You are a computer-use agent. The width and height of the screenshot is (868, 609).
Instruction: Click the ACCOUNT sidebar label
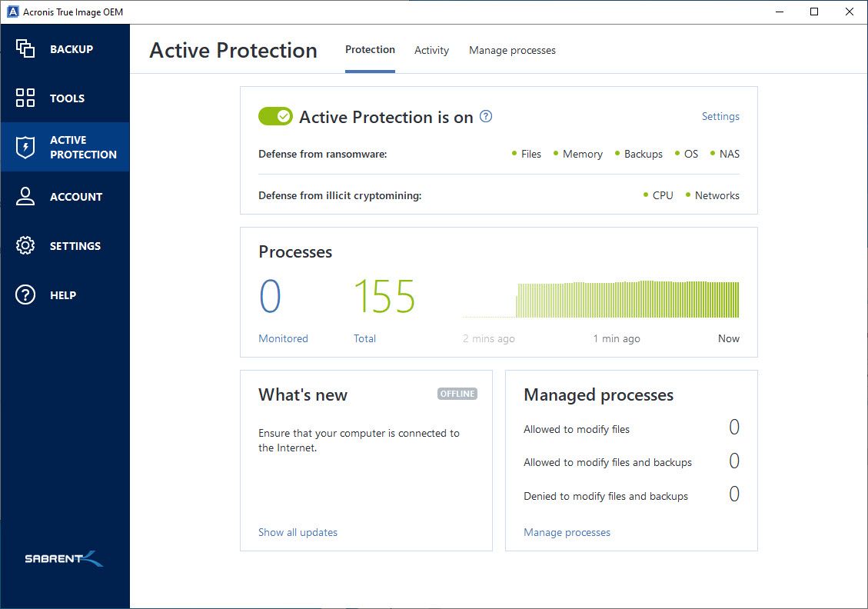76,197
